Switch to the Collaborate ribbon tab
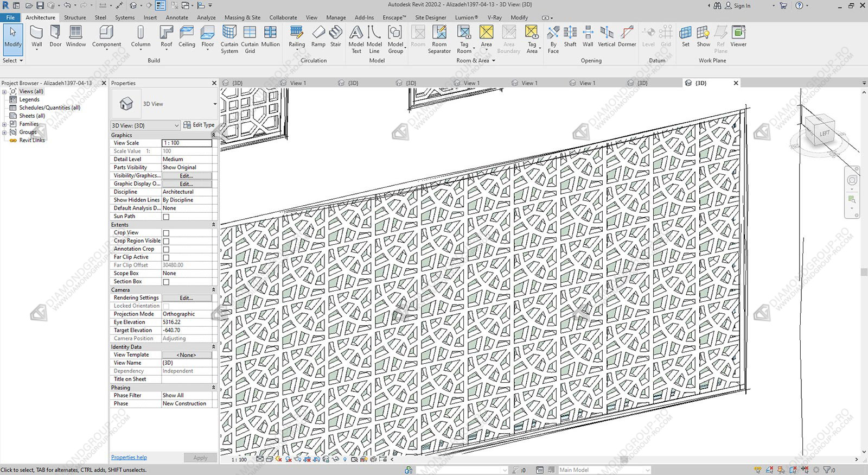The image size is (868, 475). (283, 17)
